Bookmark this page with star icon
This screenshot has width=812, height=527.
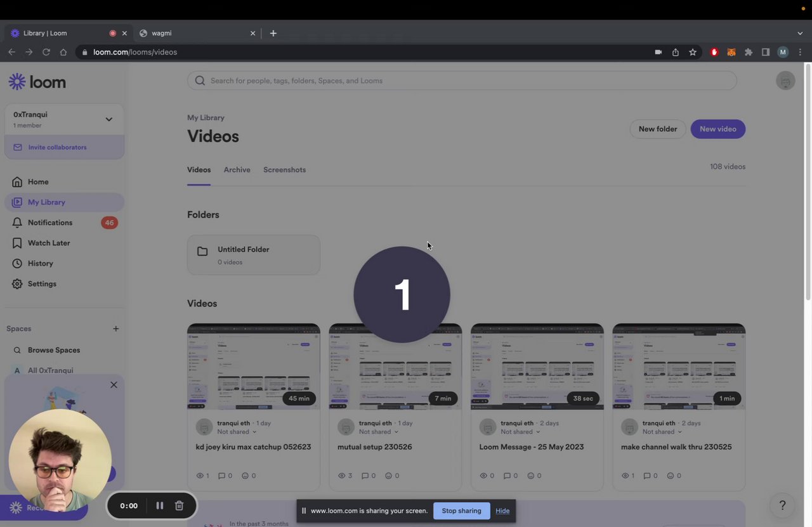693,52
